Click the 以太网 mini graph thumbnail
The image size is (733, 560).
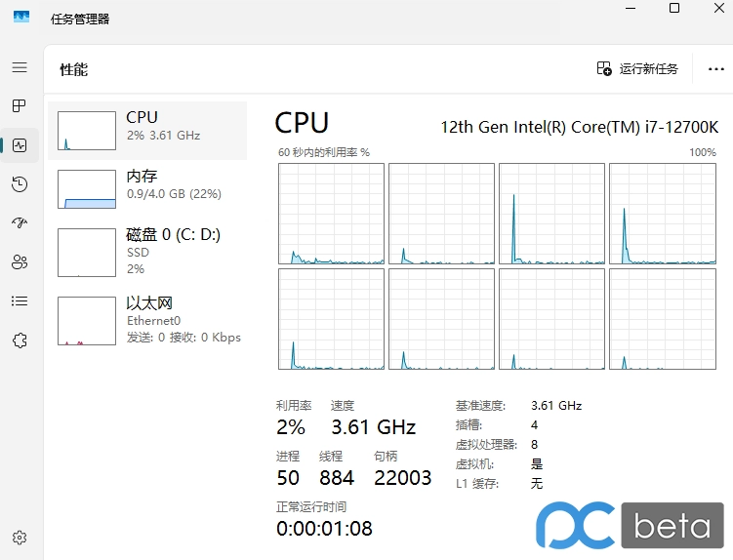click(87, 321)
